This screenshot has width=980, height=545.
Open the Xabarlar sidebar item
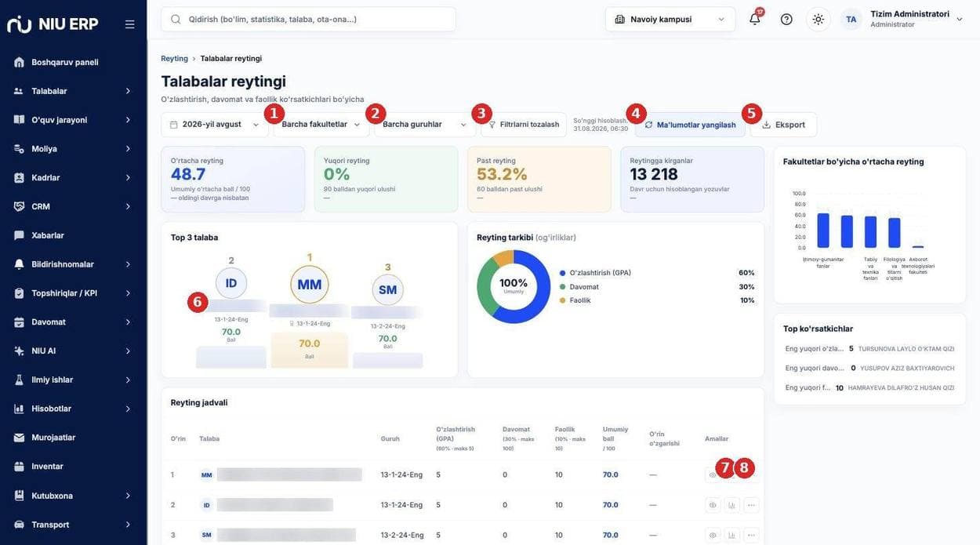[74, 235]
